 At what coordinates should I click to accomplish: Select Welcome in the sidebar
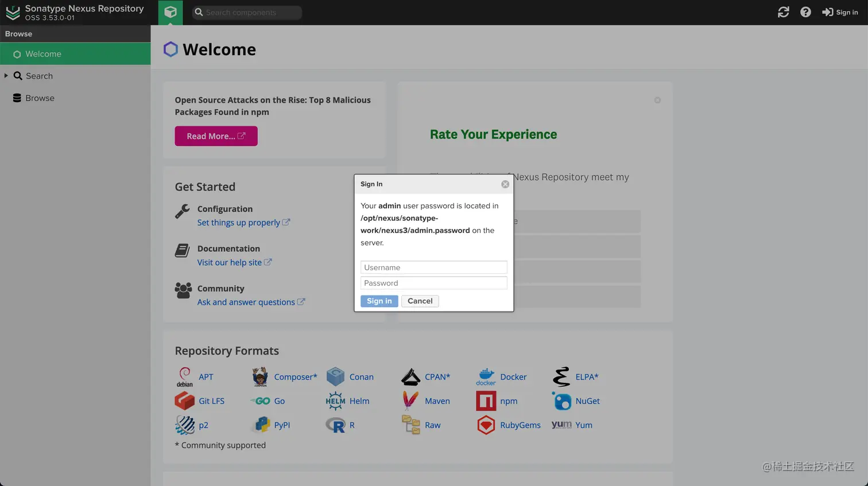tap(75, 54)
